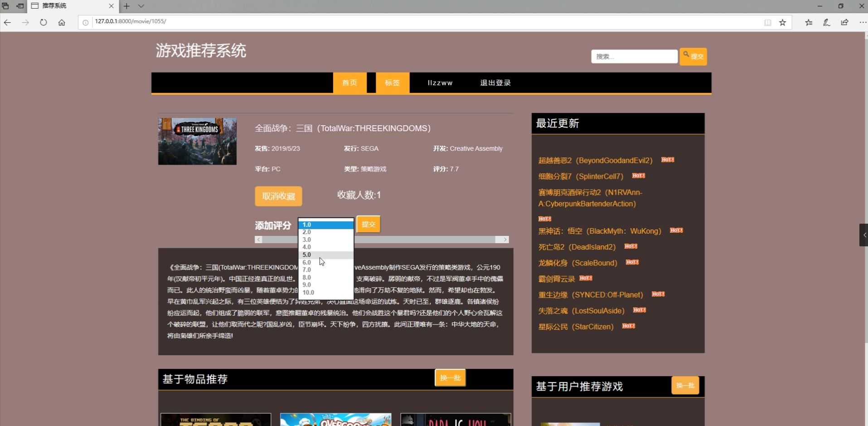This screenshot has height=426, width=868.
Task: Select rating 2.0 in the dropdown list
Action: click(326, 232)
